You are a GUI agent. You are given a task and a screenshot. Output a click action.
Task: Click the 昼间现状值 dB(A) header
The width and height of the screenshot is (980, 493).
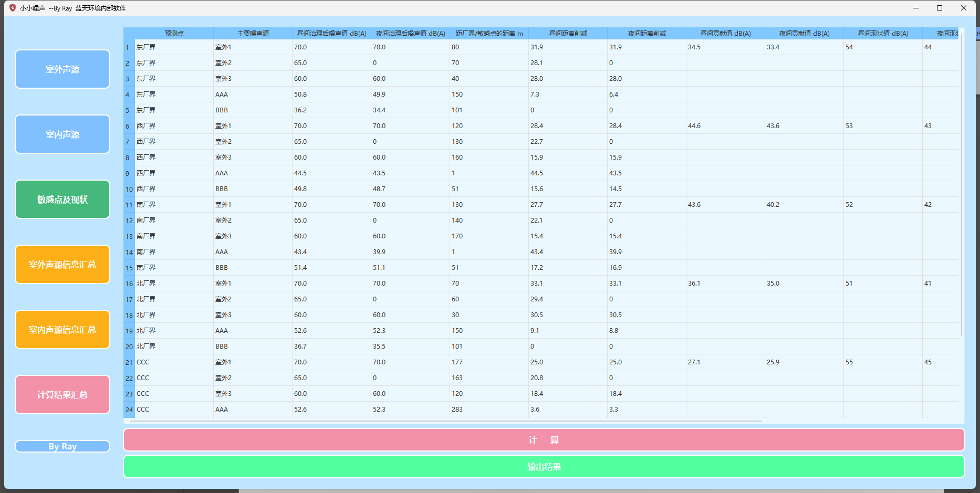[883, 33]
